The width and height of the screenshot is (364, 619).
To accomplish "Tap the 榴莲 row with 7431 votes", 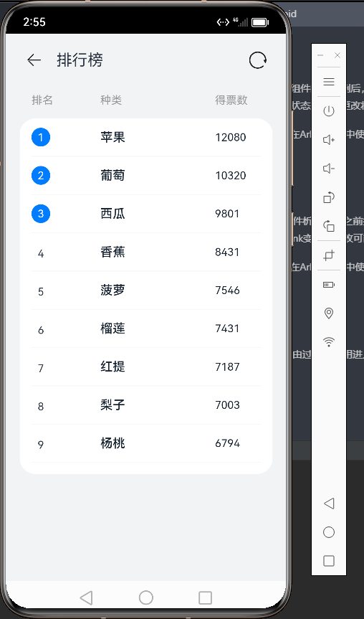I will pyautogui.click(x=146, y=329).
